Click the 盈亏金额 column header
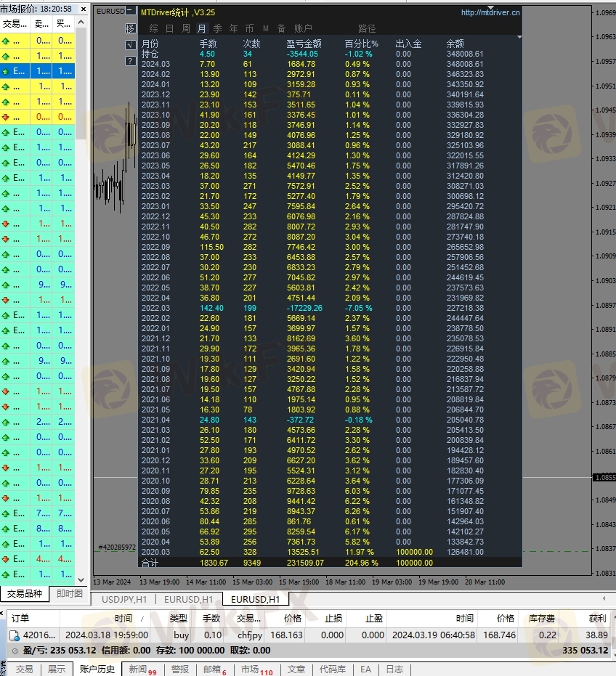The image size is (616, 676). pyautogui.click(x=304, y=44)
